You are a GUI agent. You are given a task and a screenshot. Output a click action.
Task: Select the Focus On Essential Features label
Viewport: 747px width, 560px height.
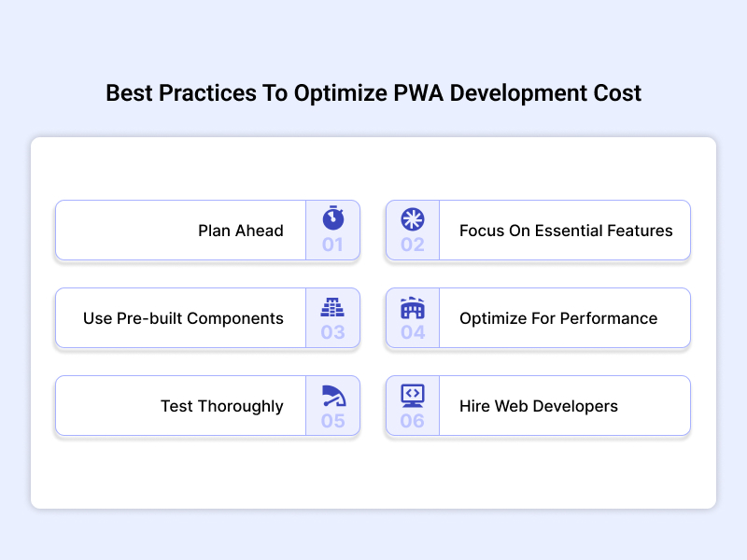566,231
